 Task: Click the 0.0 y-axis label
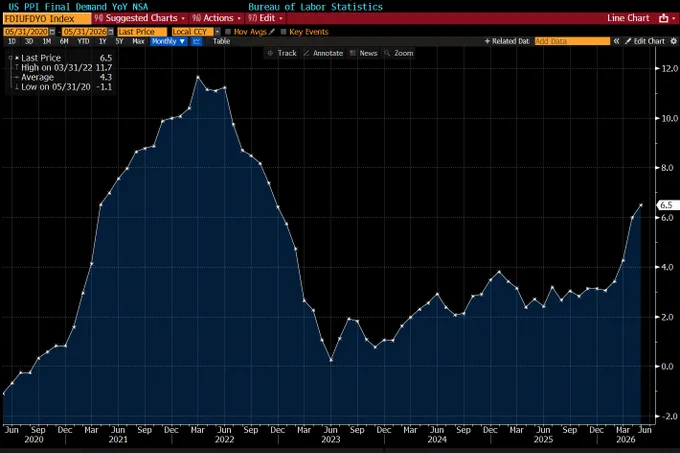coord(667,366)
